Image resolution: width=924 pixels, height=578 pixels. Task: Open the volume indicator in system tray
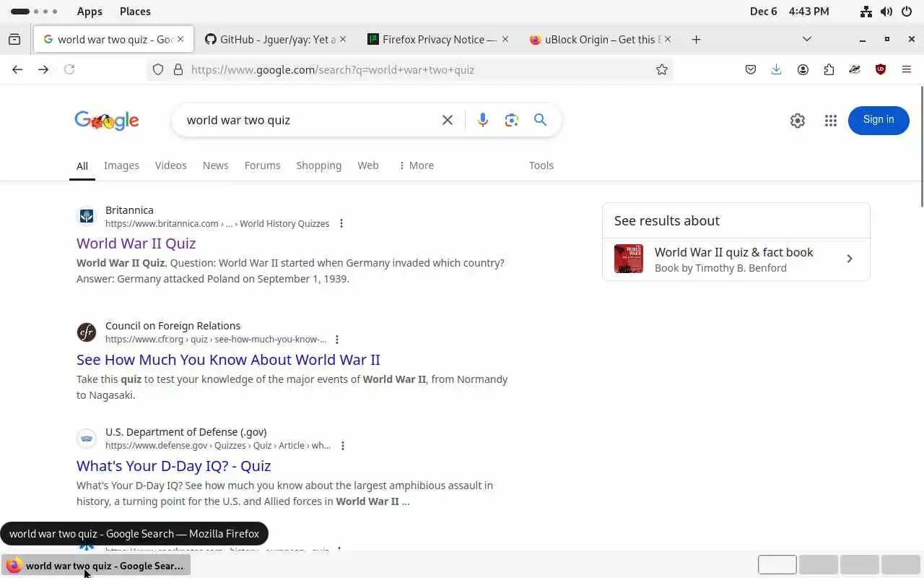click(886, 12)
